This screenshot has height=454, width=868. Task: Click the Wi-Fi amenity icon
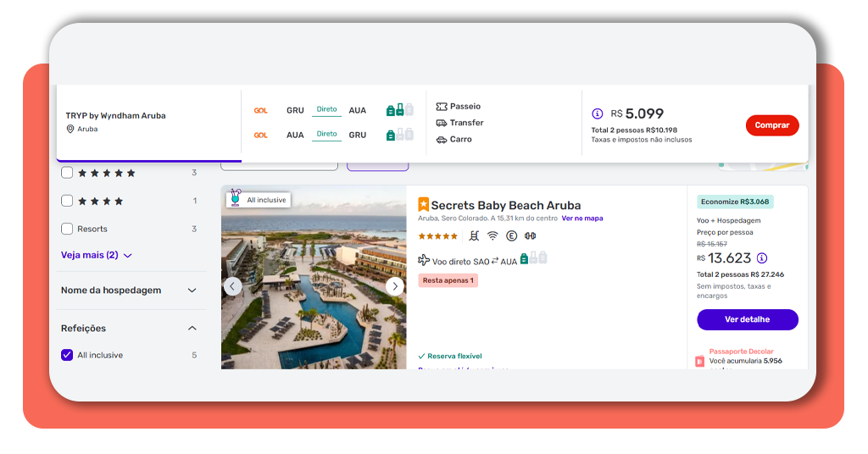pos(492,236)
